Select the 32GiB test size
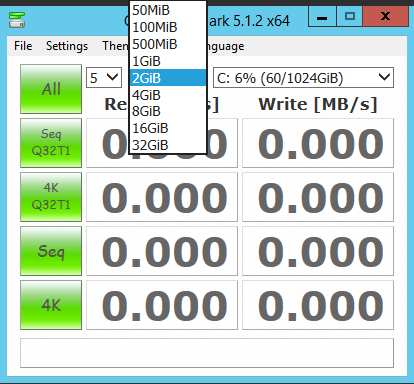The width and height of the screenshot is (414, 384). (168, 145)
